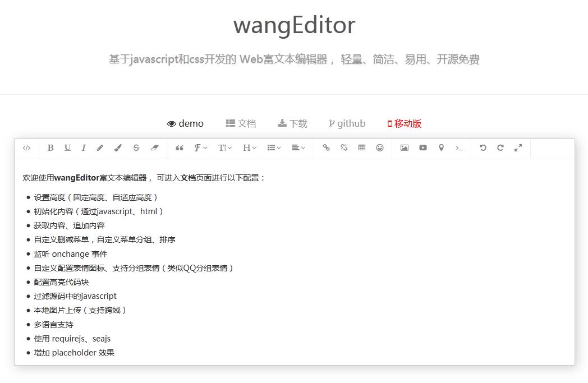Open the font size dropdown

[x=225, y=148]
